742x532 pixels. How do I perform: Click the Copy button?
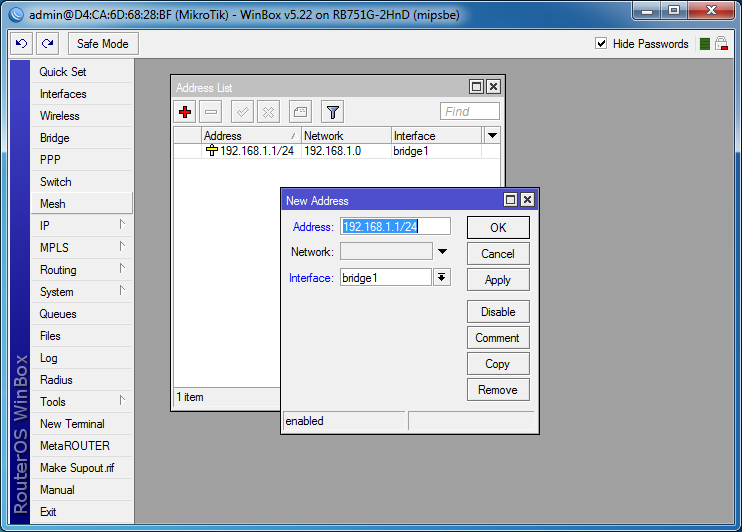(x=498, y=364)
